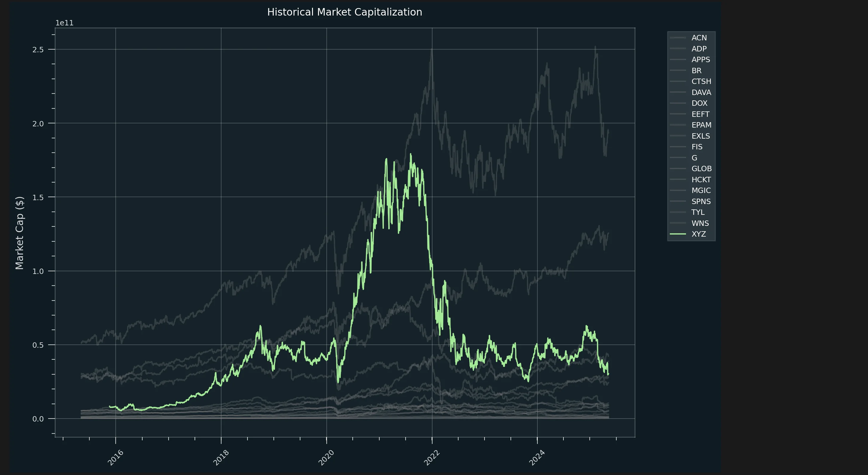This screenshot has height=475, width=868.
Task: Select the EPAM legend entry
Action: click(701, 125)
